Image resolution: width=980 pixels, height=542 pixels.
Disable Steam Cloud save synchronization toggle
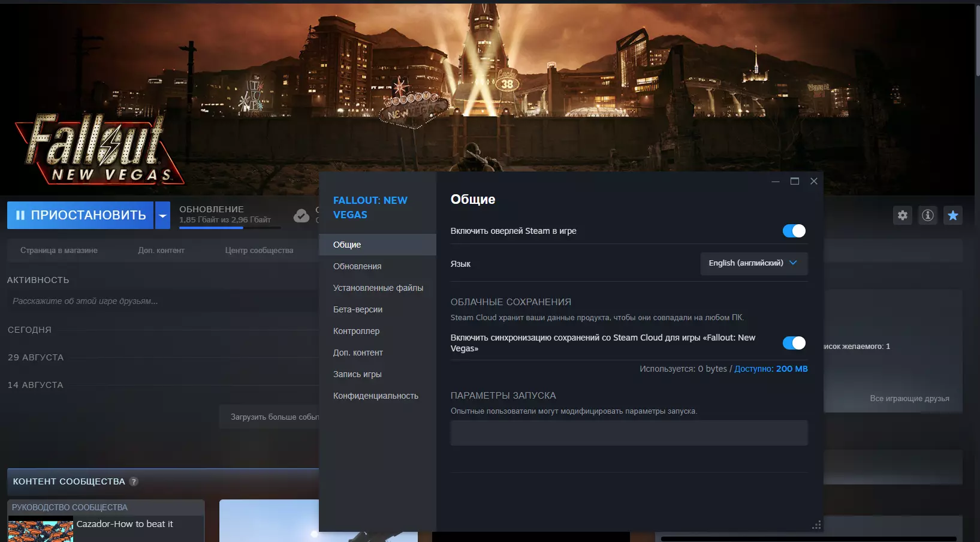pos(794,343)
